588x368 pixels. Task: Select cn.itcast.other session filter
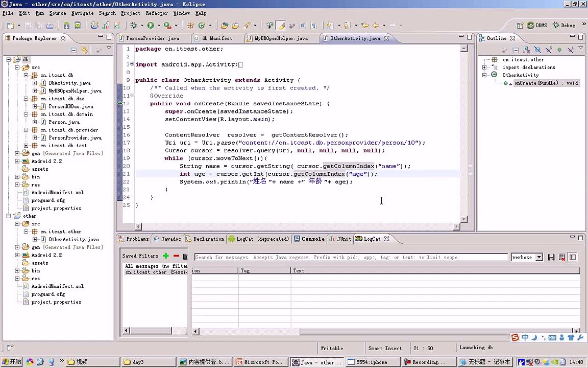pyautogui.click(x=156, y=272)
